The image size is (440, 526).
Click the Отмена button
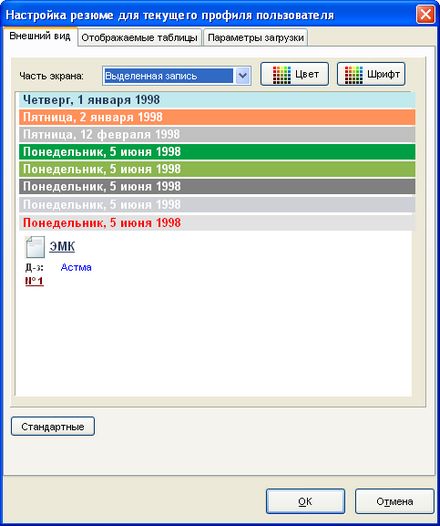pyautogui.click(x=394, y=501)
